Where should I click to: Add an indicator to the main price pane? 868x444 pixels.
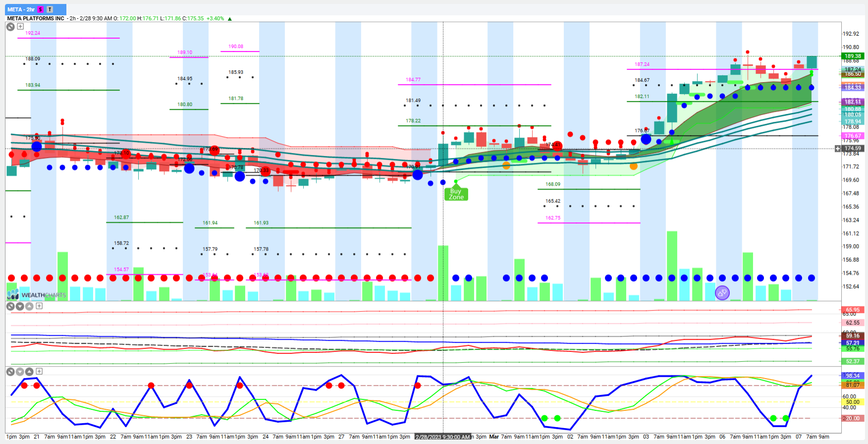click(x=20, y=26)
